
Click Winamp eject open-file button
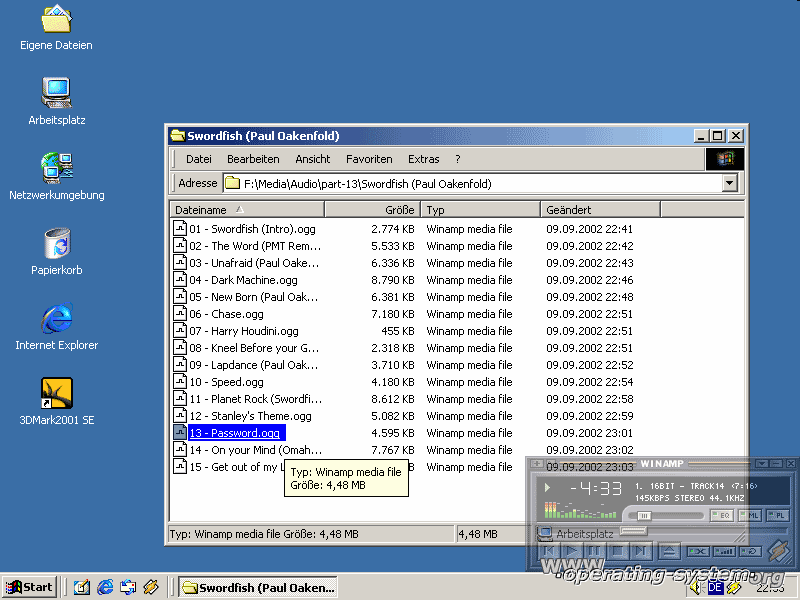tap(669, 551)
